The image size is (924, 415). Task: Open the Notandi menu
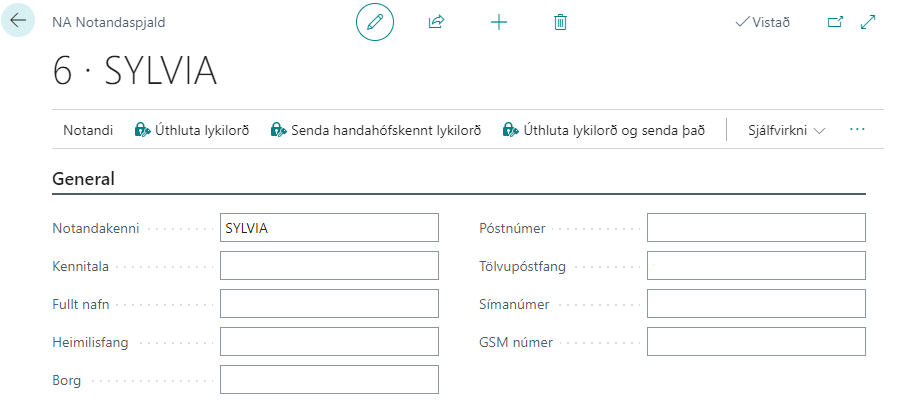point(88,130)
